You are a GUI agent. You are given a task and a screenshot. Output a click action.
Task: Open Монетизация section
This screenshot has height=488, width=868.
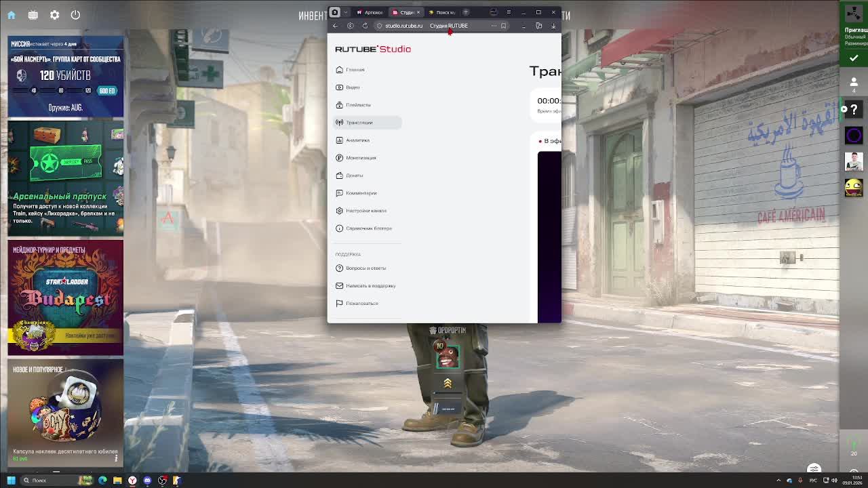tap(367, 158)
